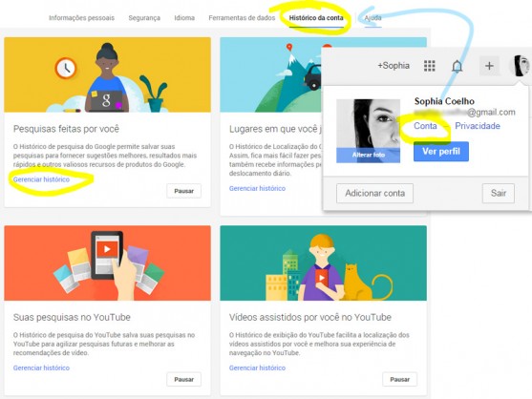Click the yellow search history illustration
The image size is (532, 399).
click(108, 74)
